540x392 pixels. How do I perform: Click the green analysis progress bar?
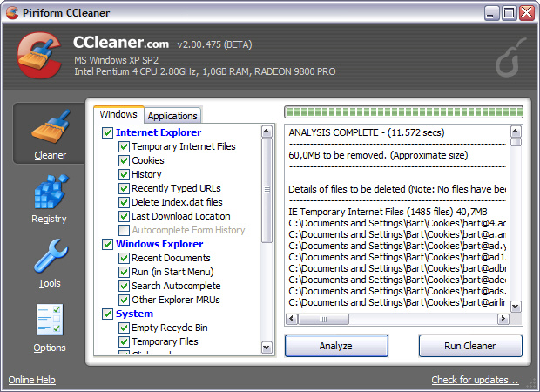click(403, 112)
